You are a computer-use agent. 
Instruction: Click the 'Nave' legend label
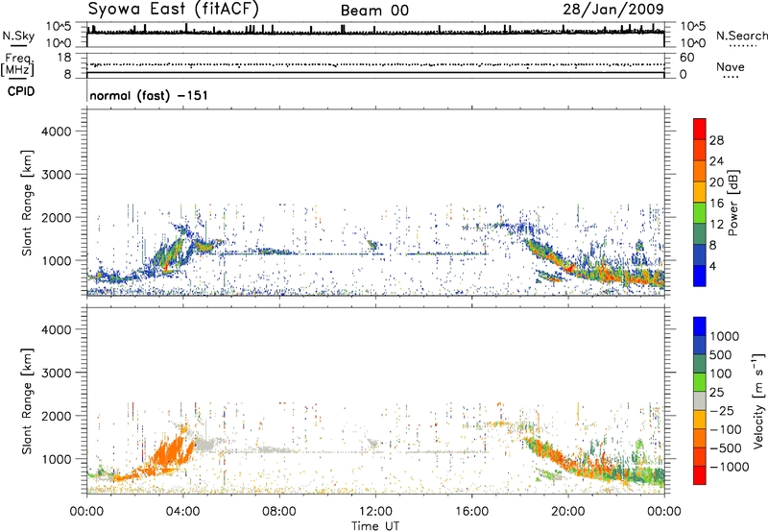pos(731,66)
